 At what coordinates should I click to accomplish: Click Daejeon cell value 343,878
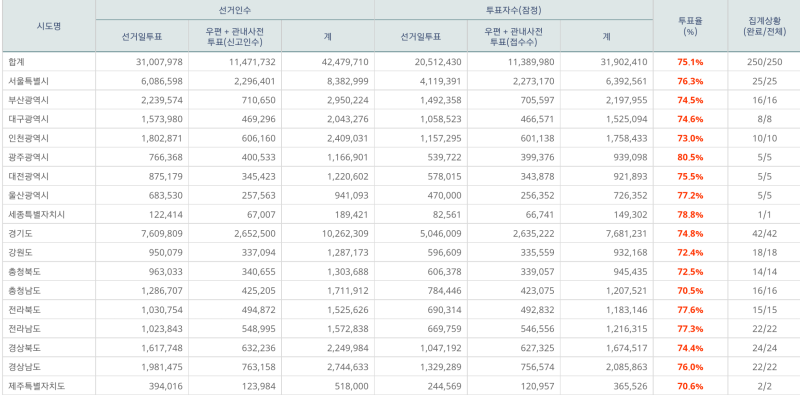[x=537, y=177]
